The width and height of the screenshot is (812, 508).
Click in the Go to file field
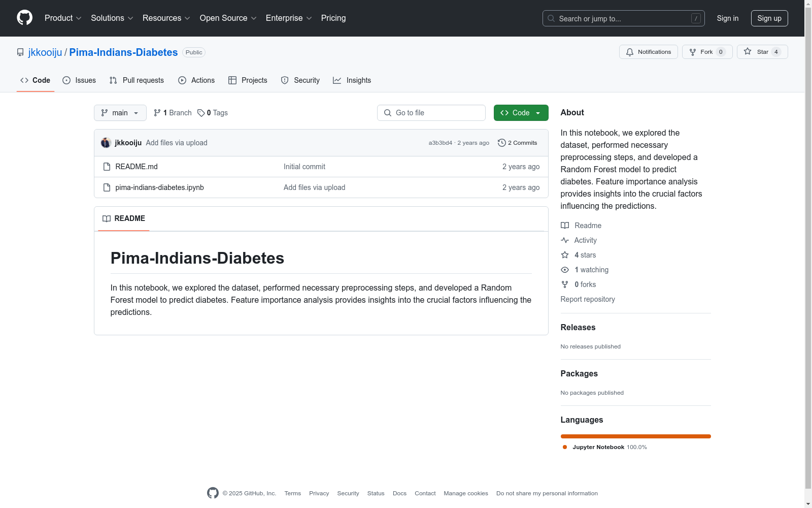(431, 113)
